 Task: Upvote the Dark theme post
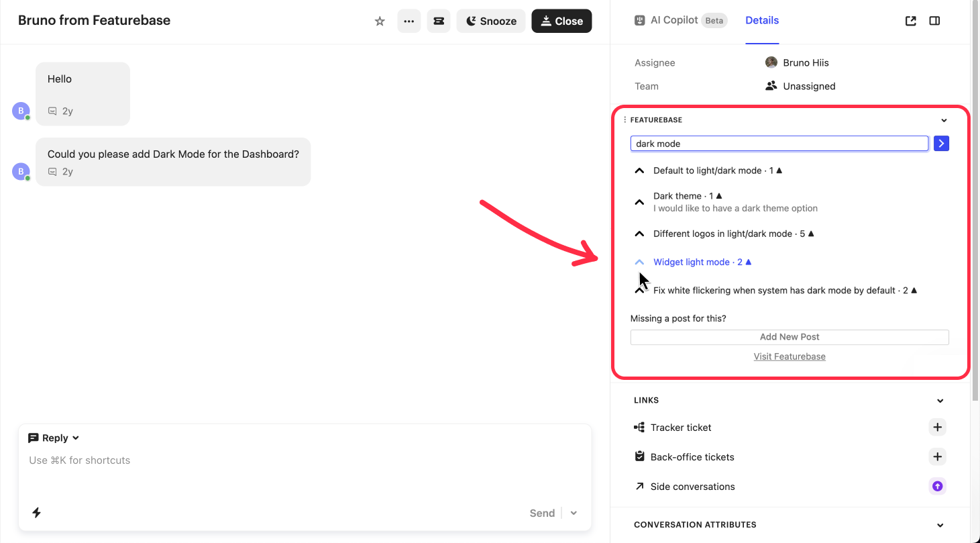click(639, 202)
